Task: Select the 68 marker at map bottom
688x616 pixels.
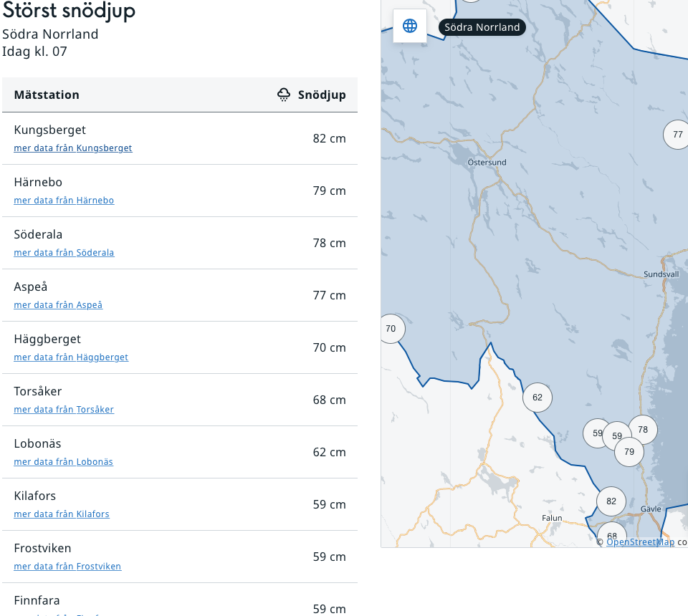Action: coord(612,535)
